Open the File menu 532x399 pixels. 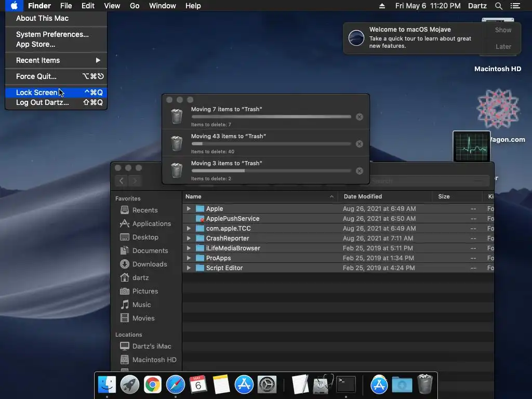[66, 6]
